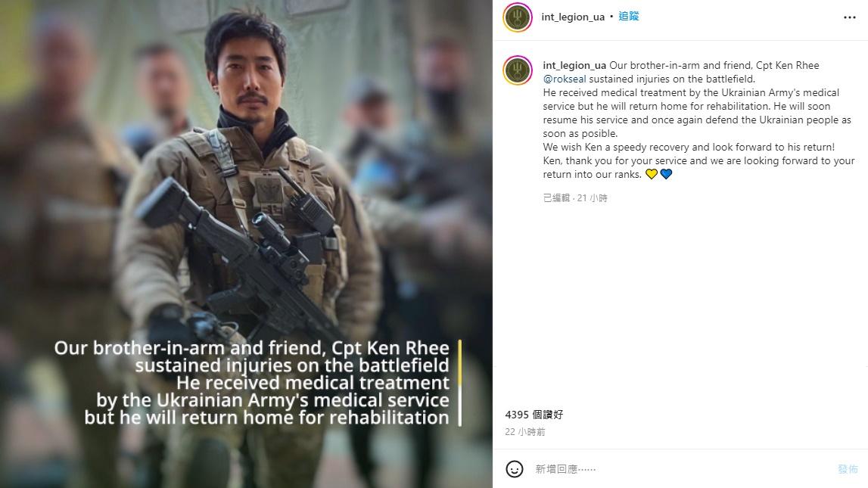View the 4395 個讚好 likes list
This screenshot has width=868, height=488.
coord(534,415)
